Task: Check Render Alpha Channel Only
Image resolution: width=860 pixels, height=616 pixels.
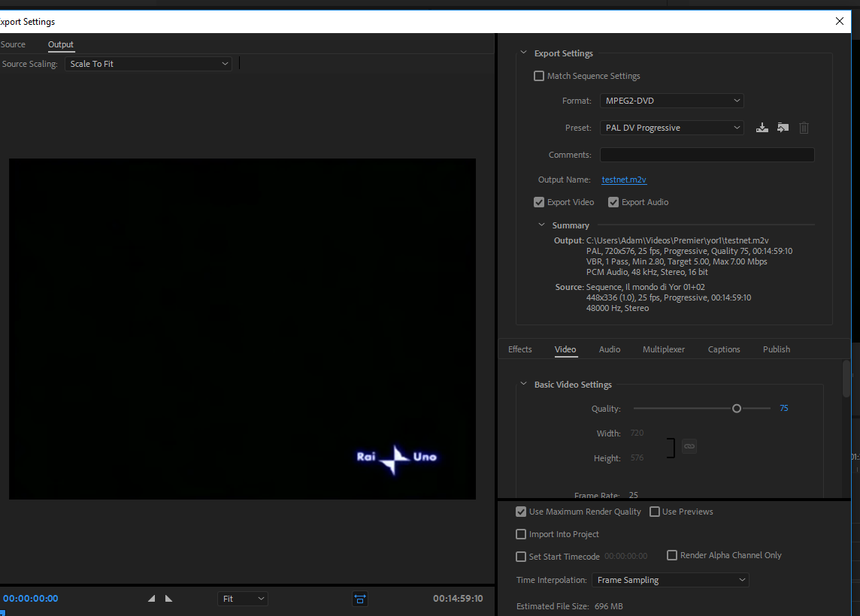Action: [x=672, y=555]
